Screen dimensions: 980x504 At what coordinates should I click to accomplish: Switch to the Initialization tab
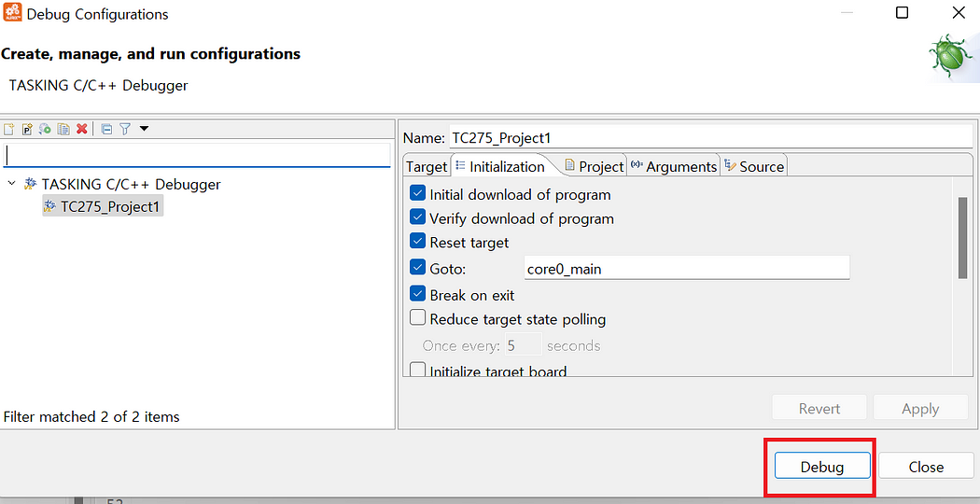click(500, 166)
